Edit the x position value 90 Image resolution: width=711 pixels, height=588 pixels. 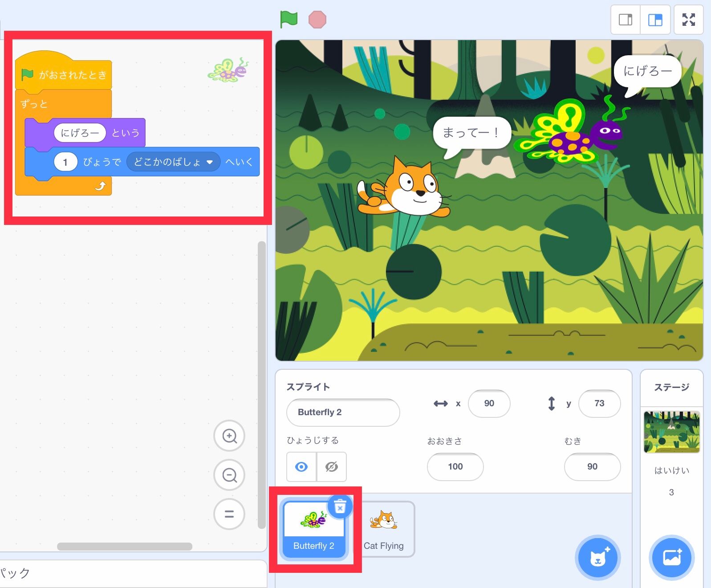point(489,403)
